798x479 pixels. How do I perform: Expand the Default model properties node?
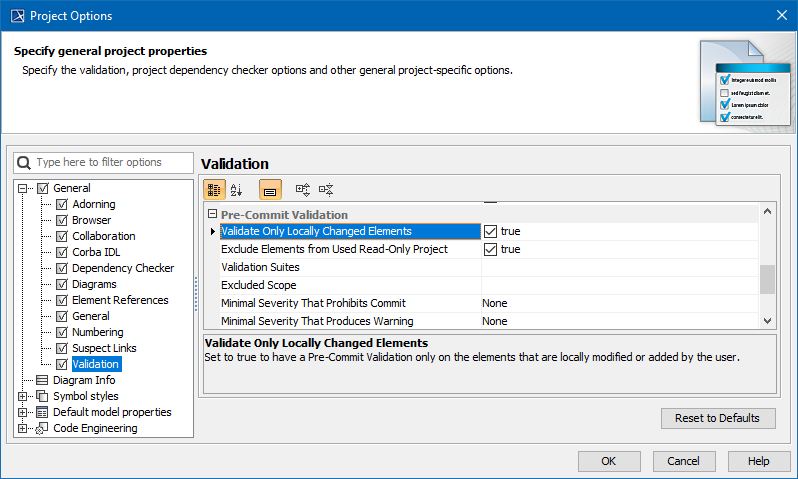coord(24,412)
